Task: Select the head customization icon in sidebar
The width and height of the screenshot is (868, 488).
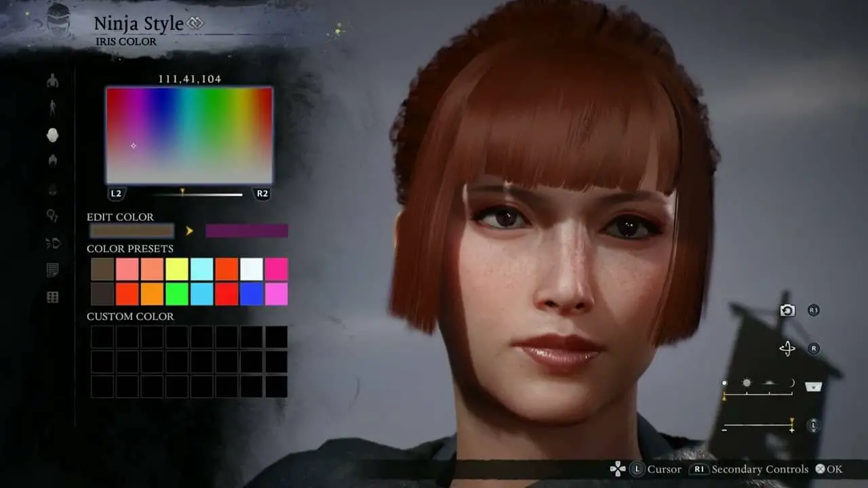Action: (x=52, y=135)
